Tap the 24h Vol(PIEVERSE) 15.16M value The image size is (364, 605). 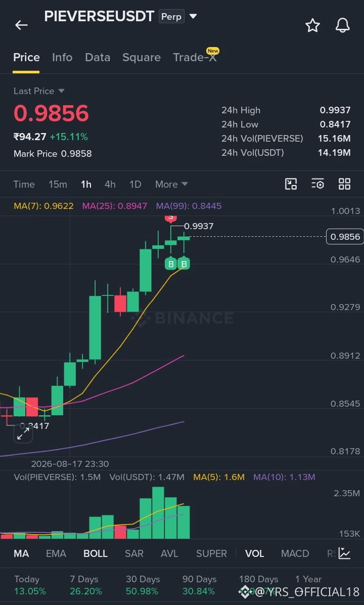334,139
